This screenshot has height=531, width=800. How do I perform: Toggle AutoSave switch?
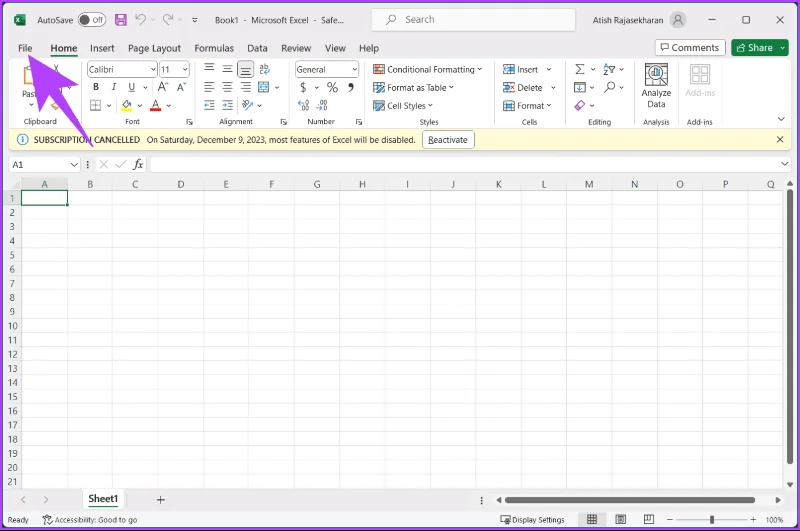92,20
